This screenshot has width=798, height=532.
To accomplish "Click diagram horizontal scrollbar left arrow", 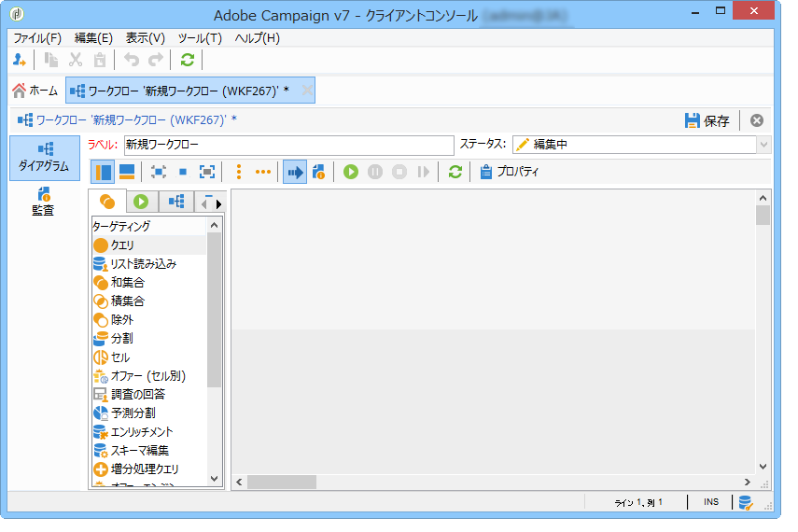I will click(x=239, y=482).
